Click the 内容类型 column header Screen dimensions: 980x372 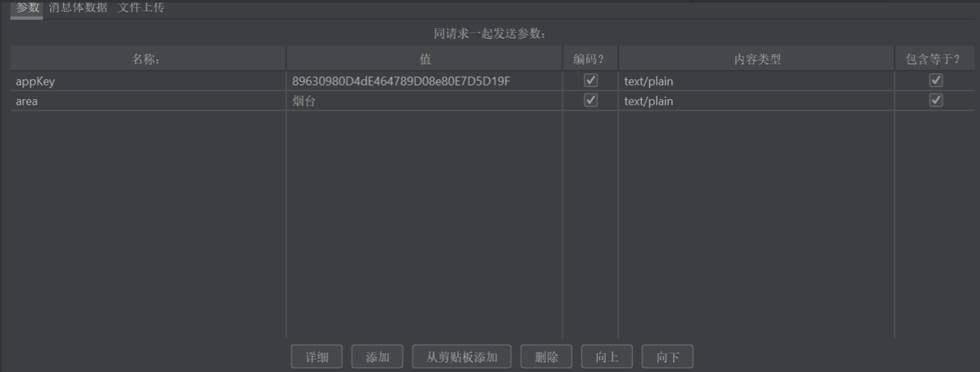pos(756,58)
